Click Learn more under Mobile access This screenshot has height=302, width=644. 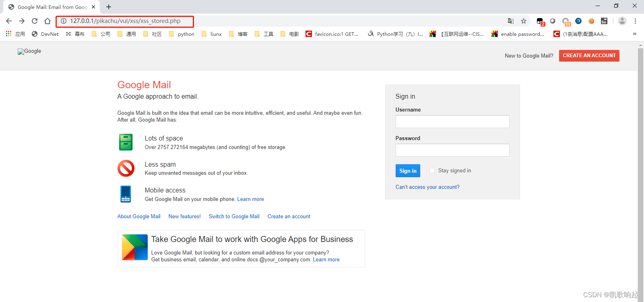(x=251, y=199)
